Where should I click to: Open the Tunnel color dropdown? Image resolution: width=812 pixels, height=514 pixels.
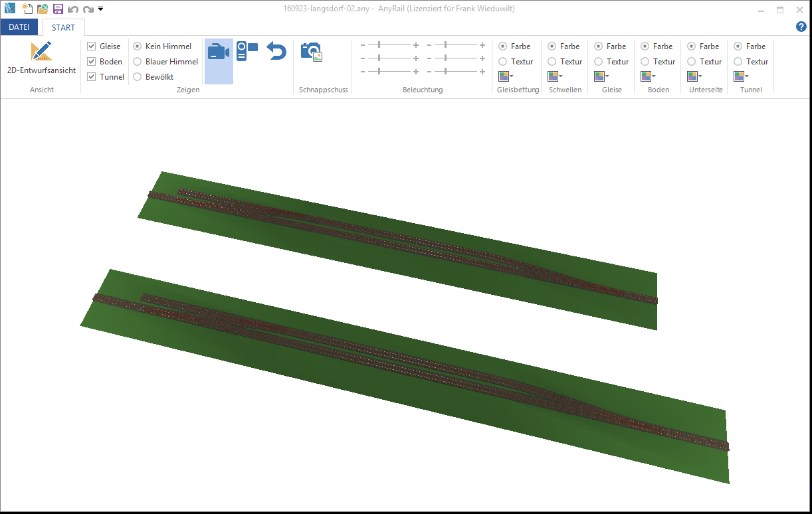point(741,76)
